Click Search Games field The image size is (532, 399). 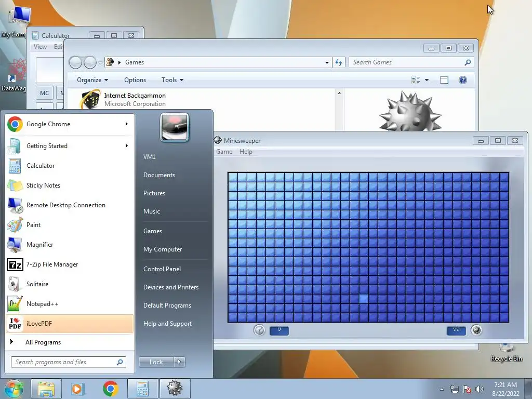(x=406, y=62)
